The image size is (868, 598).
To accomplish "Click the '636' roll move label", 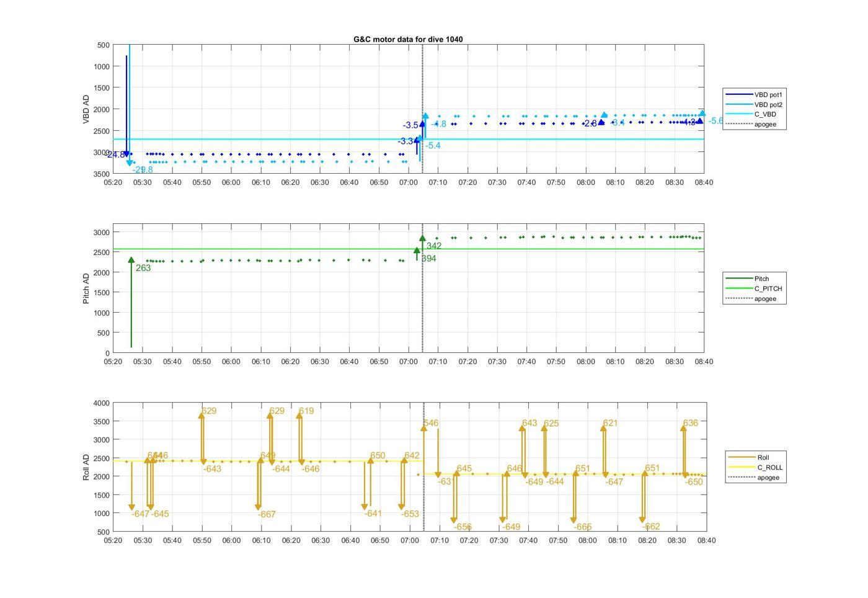I will click(x=690, y=423).
